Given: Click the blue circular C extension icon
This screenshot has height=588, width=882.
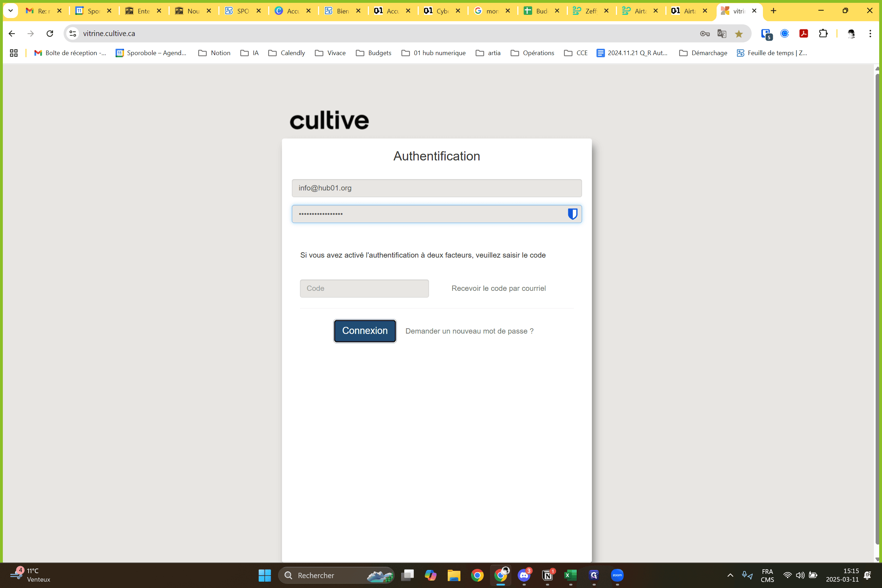Looking at the screenshot, I should tap(784, 33).
